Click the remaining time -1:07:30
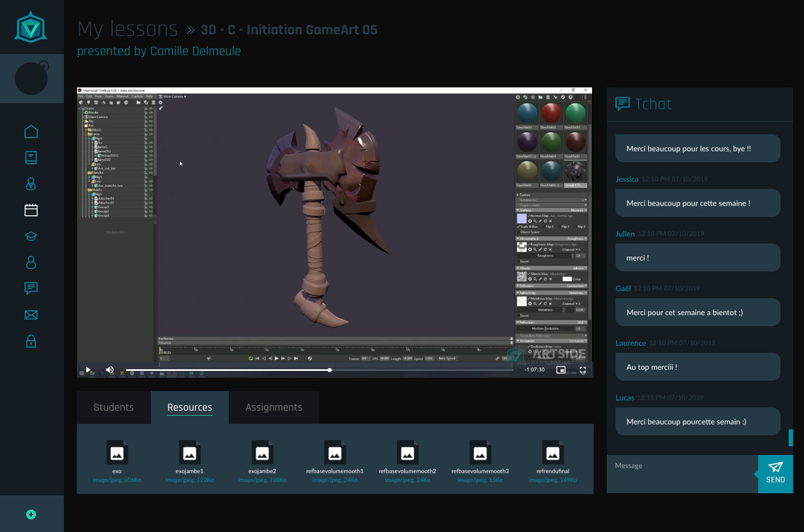Screen dimensions: 804x532 point(535,370)
